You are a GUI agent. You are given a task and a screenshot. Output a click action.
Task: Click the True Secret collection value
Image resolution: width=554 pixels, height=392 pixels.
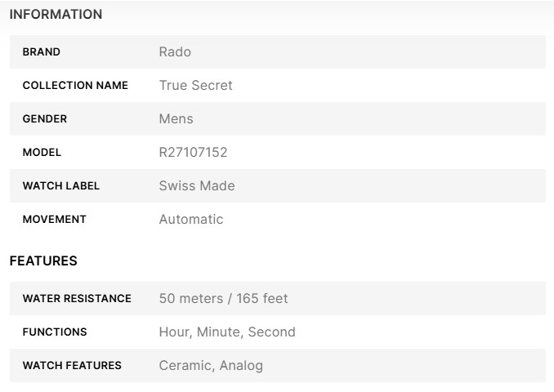195,86
